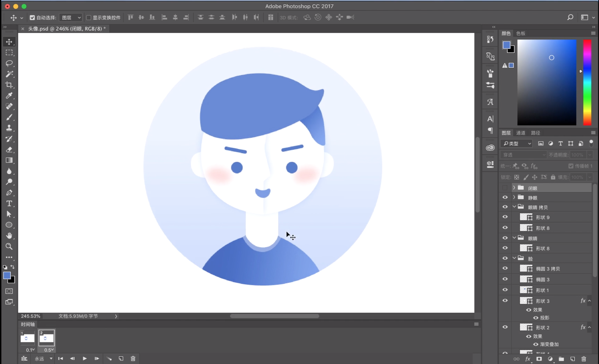
Task: Select timeline frame 1 thumbnail
Action: pos(27,338)
